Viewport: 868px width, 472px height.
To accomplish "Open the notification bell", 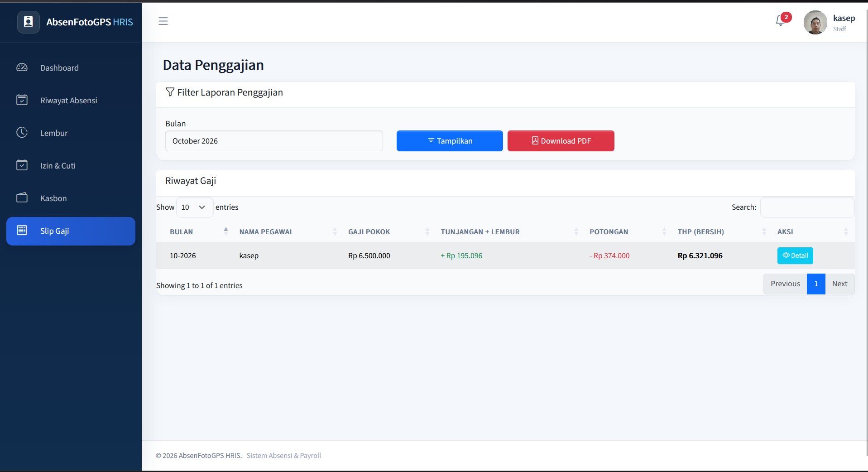I will 780,20.
